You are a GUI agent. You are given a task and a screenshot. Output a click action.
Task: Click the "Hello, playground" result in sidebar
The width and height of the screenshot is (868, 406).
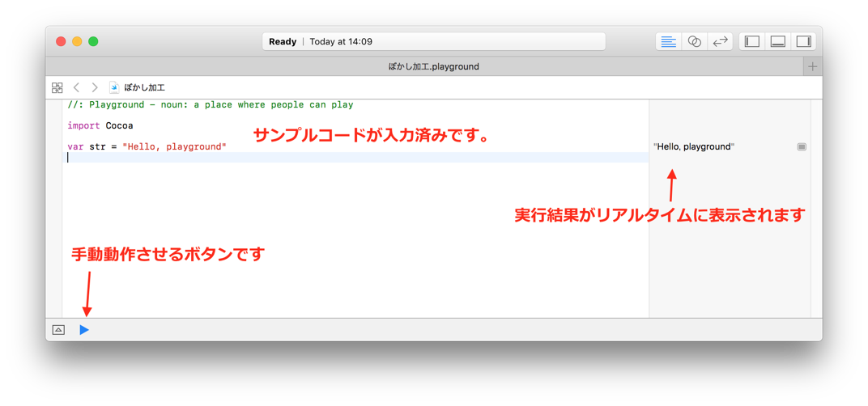coord(694,146)
